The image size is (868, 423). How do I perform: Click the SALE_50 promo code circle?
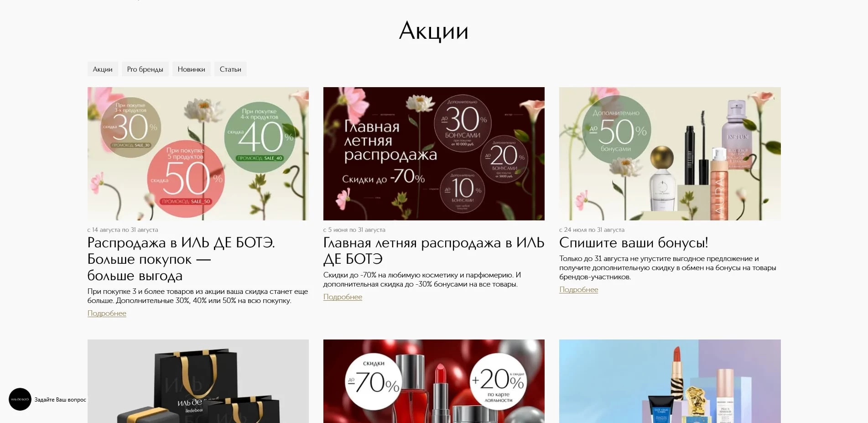click(x=186, y=179)
